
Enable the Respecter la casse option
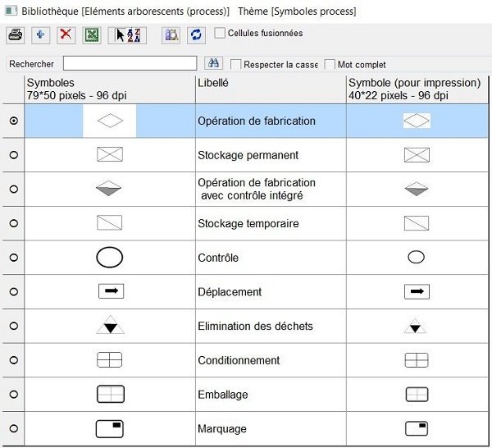pyautogui.click(x=235, y=64)
